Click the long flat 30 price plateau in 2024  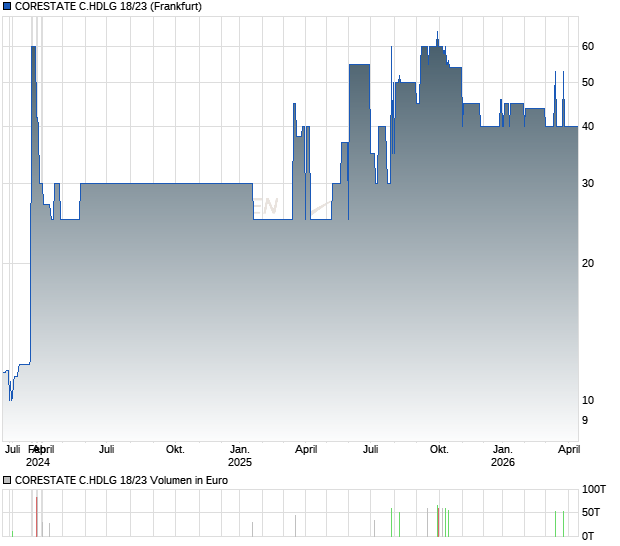166,183
